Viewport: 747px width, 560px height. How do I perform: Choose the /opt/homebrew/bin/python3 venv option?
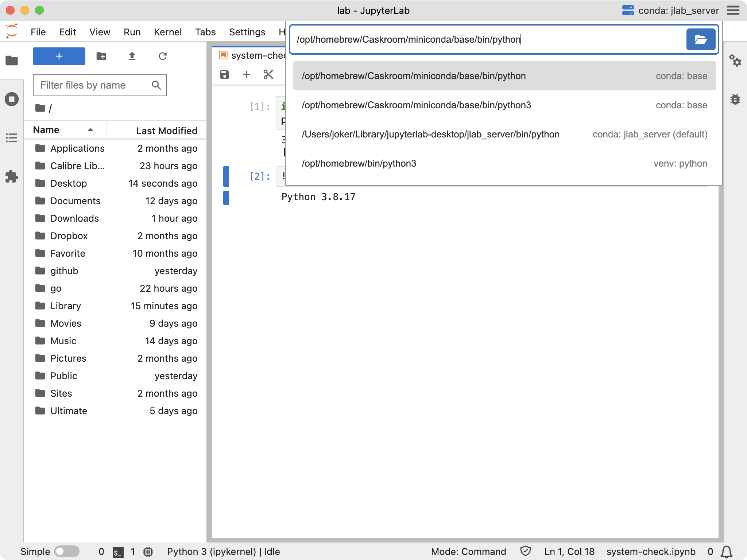pyautogui.click(x=359, y=163)
